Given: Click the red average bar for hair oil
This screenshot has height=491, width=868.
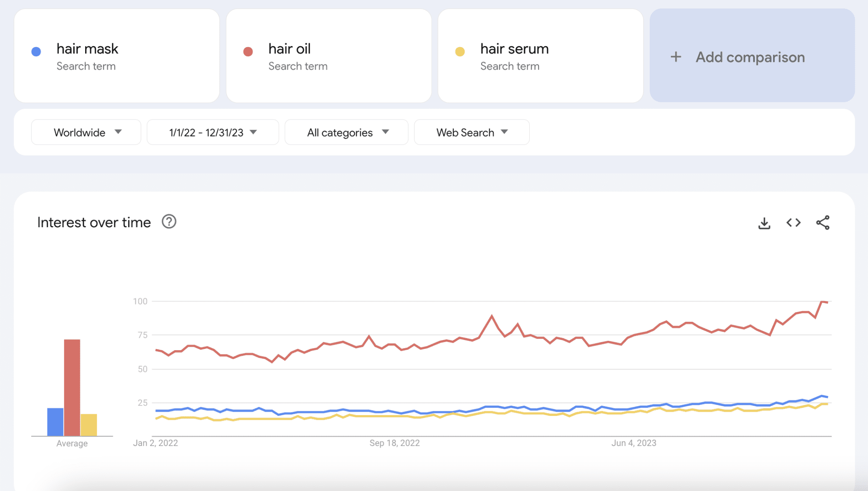Looking at the screenshot, I should pyautogui.click(x=72, y=387).
